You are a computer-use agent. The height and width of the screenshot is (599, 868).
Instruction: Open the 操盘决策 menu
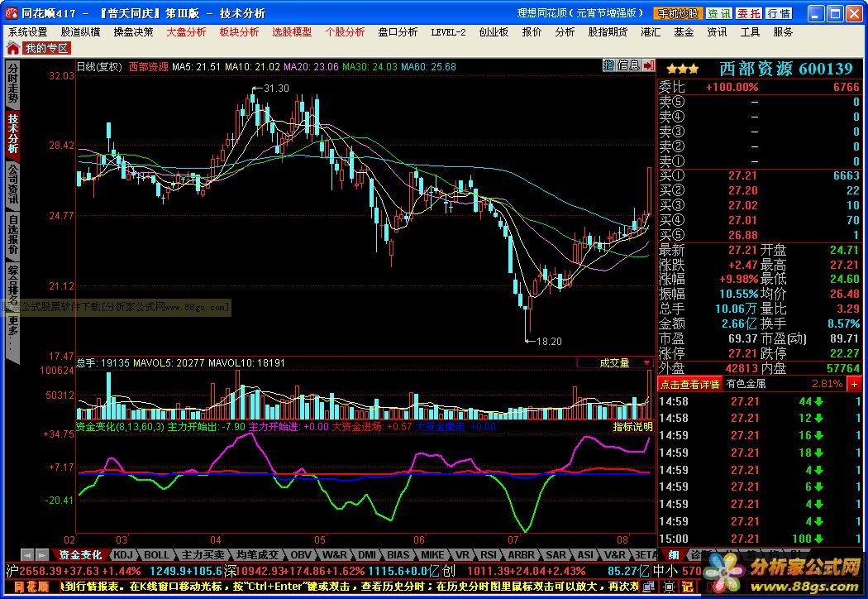click(133, 32)
